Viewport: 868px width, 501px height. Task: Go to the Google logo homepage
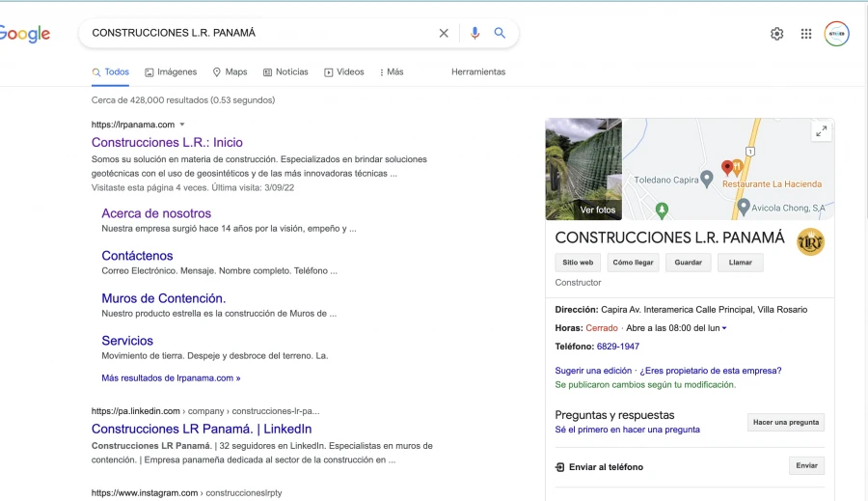tap(24, 34)
